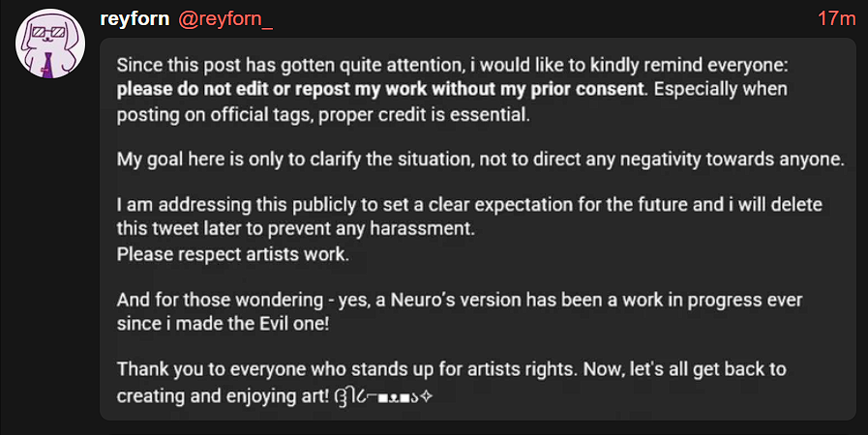868x435 pixels.
Task: Click the kaomoji emoticon ending the post
Action: click(377, 397)
